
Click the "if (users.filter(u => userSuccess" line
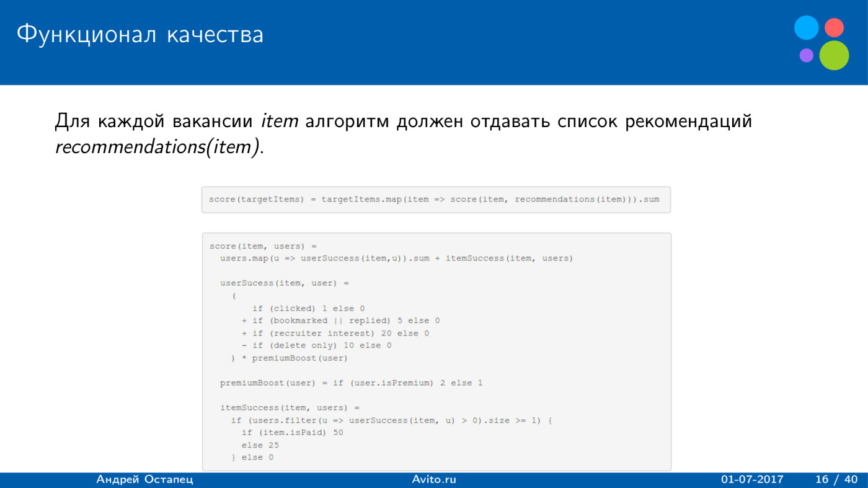(x=391, y=420)
